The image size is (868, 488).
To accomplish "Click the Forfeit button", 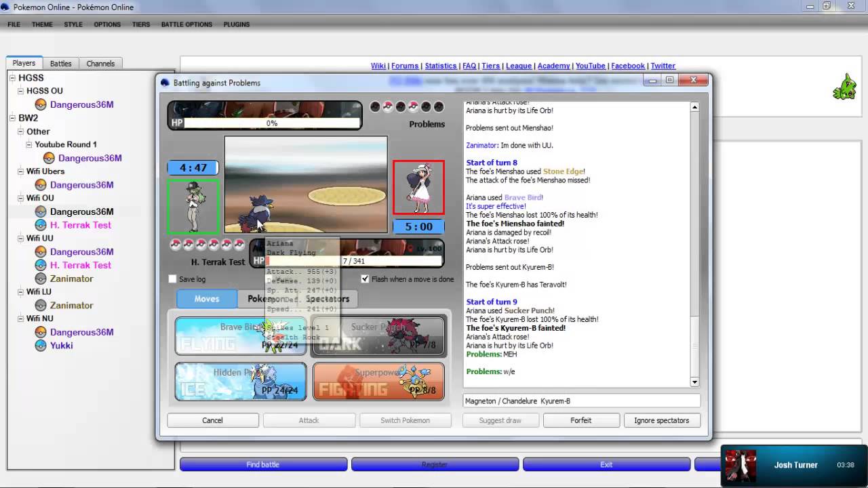I will click(581, 420).
